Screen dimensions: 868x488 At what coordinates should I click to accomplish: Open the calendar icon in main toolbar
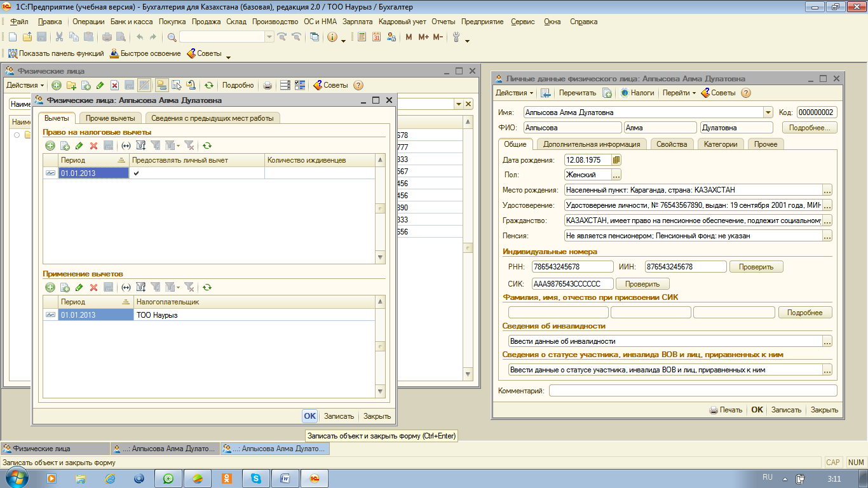376,37
